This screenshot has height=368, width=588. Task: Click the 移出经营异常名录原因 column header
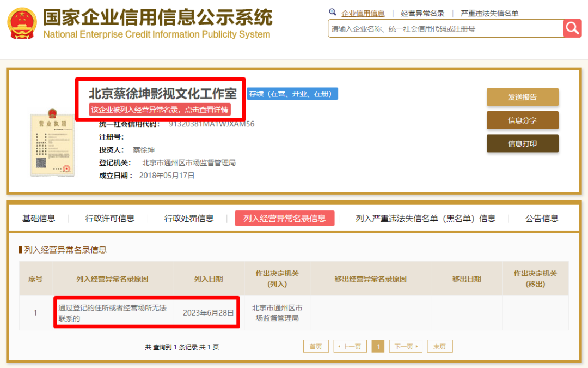click(x=371, y=279)
